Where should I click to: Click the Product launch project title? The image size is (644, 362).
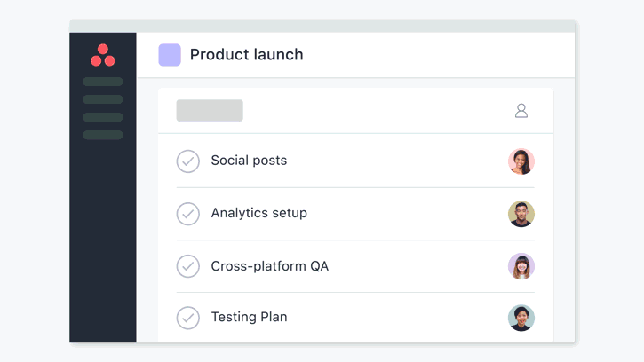(x=246, y=55)
